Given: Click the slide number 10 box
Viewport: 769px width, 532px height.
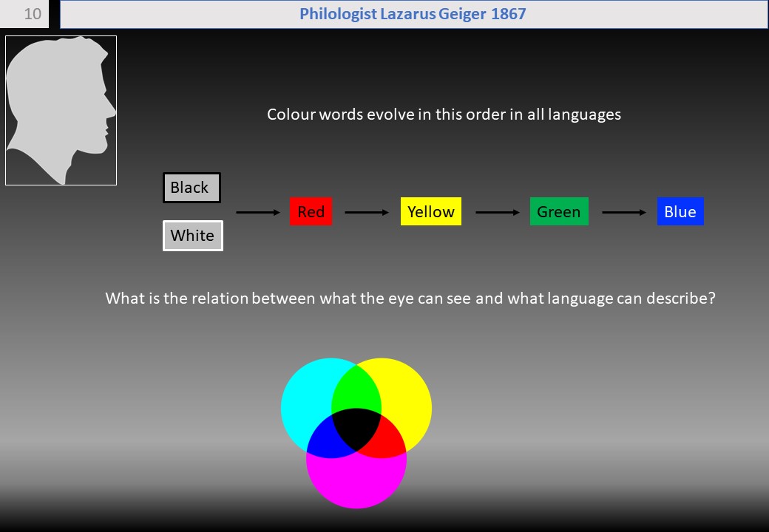Looking at the screenshot, I should tap(24, 14).
